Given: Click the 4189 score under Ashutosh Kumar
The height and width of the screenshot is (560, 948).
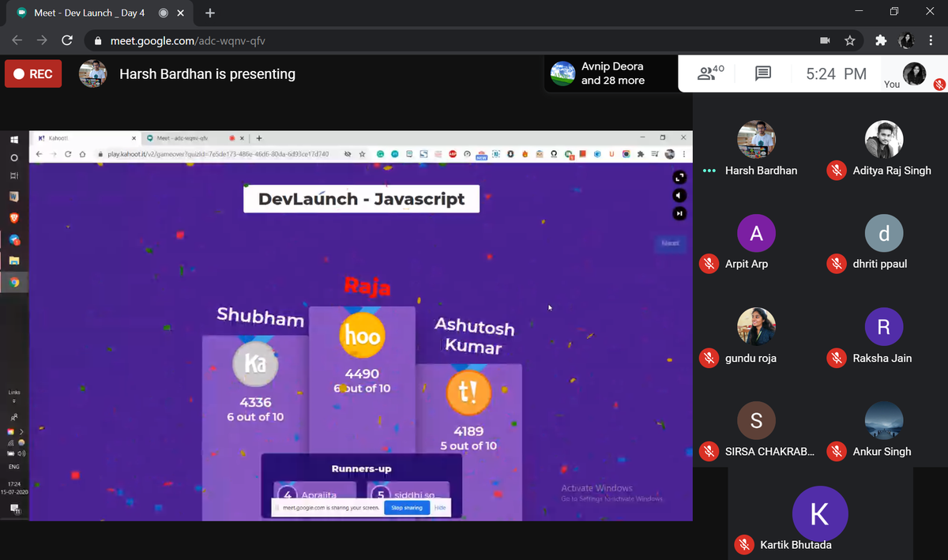Looking at the screenshot, I should (x=468, y=431).
